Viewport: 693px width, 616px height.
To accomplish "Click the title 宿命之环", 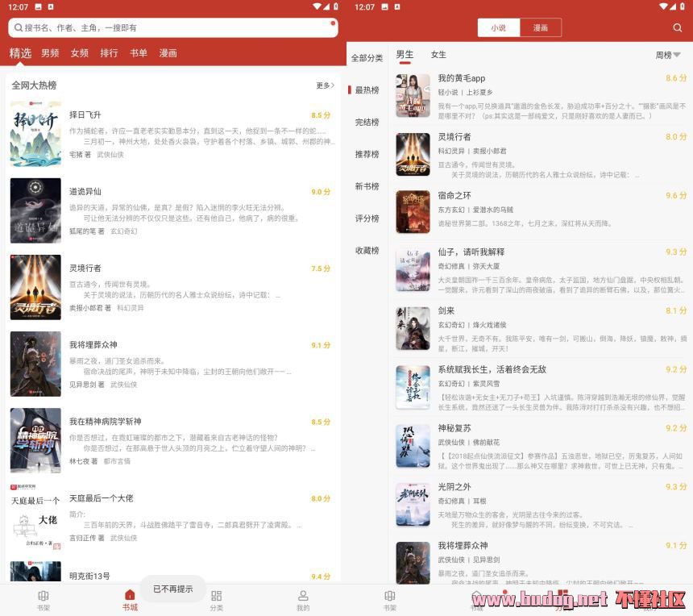I will coord(454,195).
